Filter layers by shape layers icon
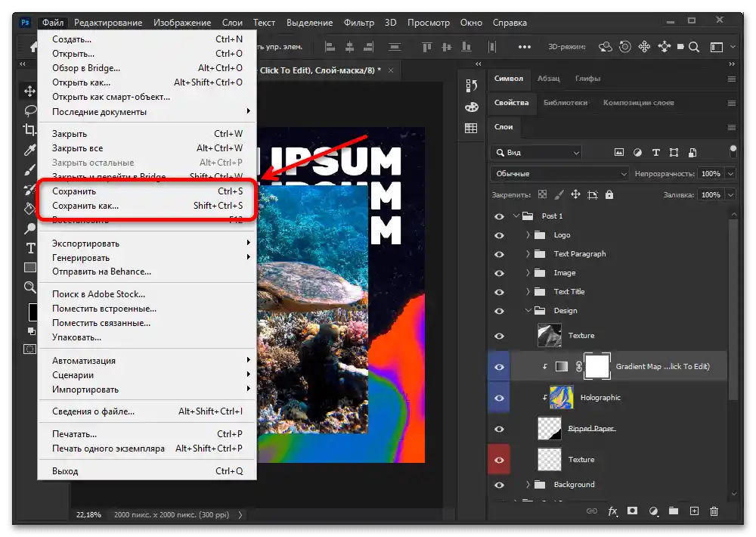 [674, 153]
